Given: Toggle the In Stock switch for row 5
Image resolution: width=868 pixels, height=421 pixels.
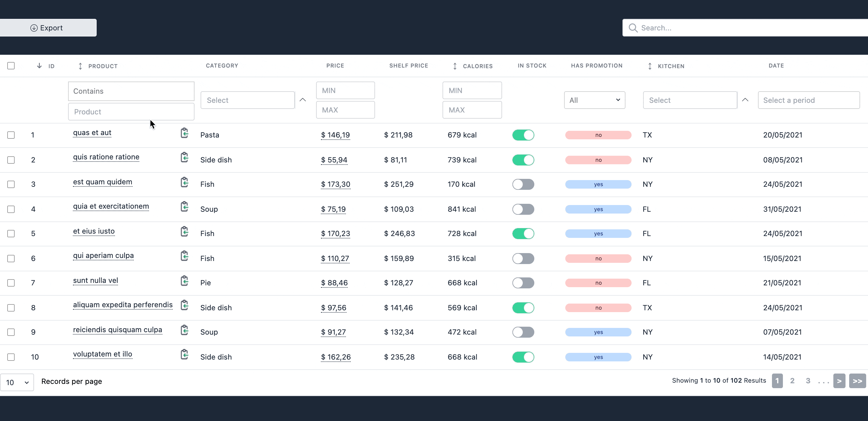Looking at the screenshot, I should [523, 233].
